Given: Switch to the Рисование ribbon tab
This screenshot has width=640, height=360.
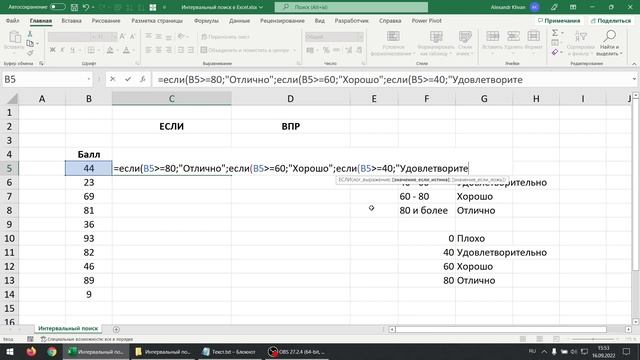Looking at the screenshot, I should tap(106, 20).
